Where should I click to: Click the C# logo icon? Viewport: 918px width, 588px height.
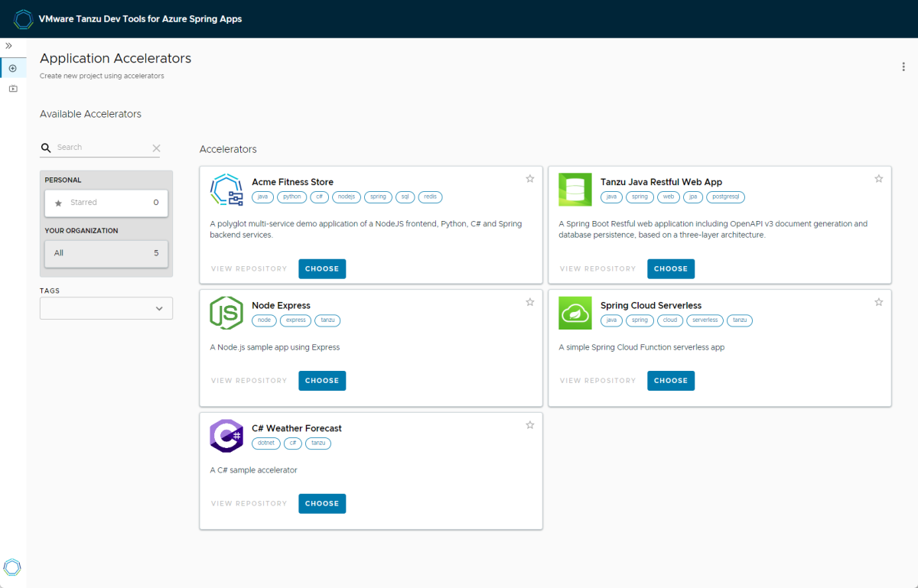[x=226, y=436]
